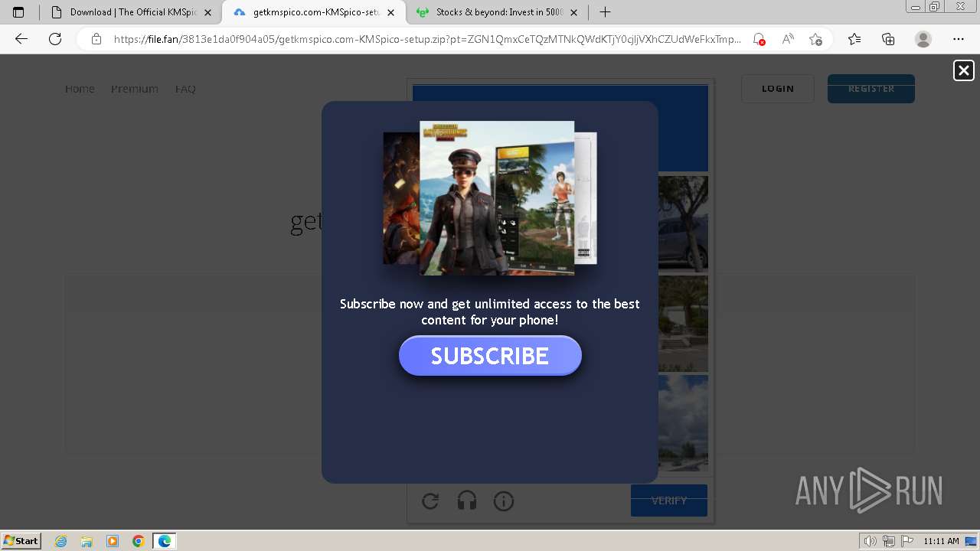
Task: Open the Windows Start button
Action: (x=21, y=541)
